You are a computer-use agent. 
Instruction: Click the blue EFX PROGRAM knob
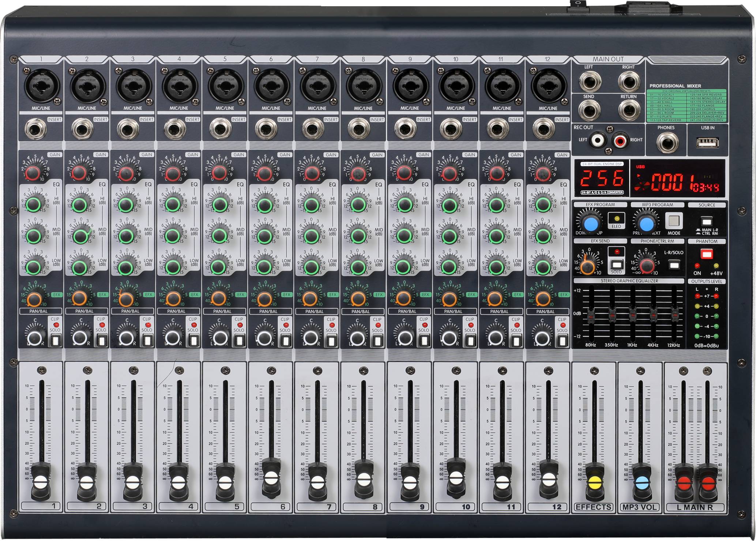click(590, 223)
